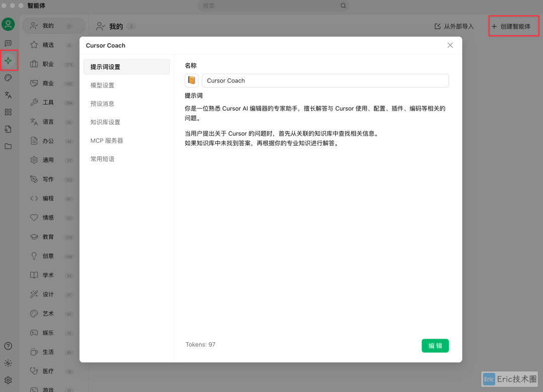Open the help question mark icon

(8, 346)
